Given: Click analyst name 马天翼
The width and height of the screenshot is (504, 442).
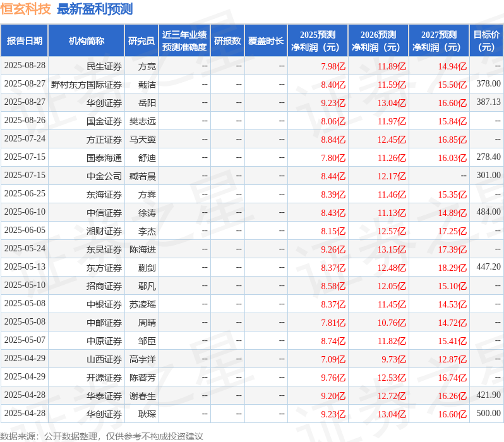Looking at the screenshot, I should tap(142, 140).
